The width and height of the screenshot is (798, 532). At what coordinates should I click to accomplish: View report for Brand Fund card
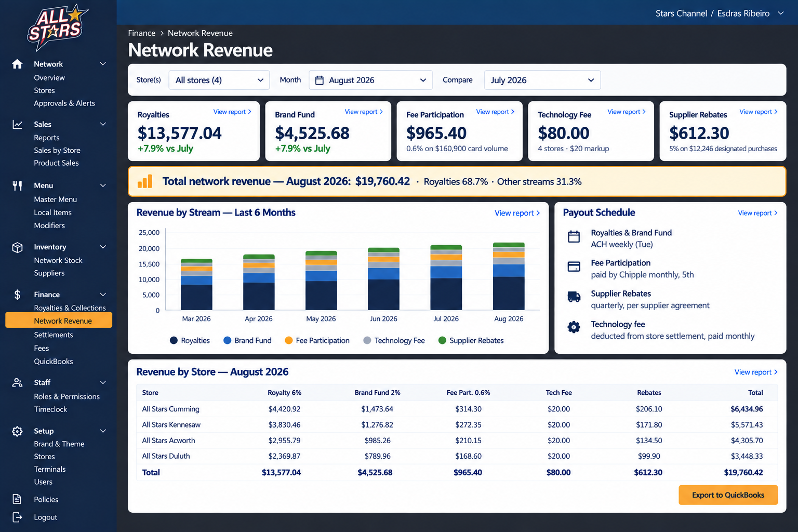(364, 112)
